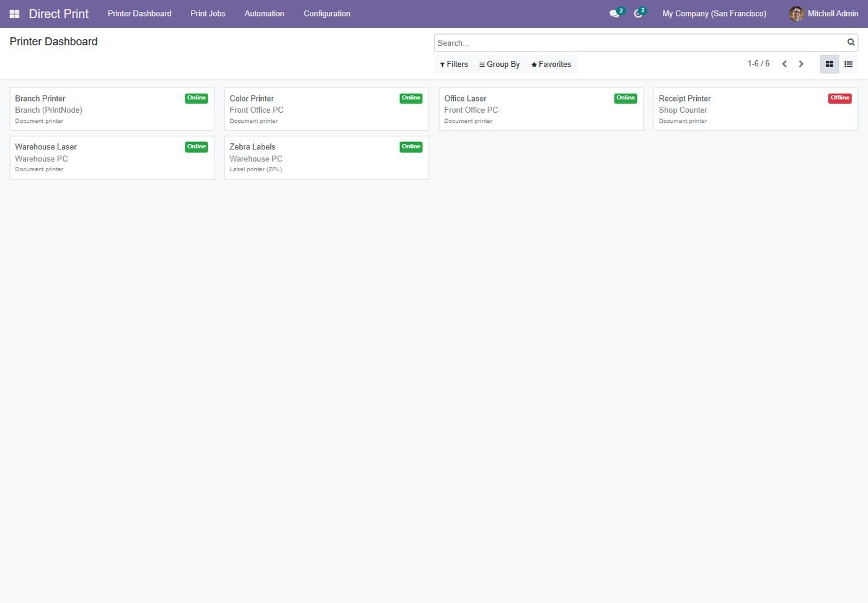Open the Warehouse Laser card

coord(112,158)
